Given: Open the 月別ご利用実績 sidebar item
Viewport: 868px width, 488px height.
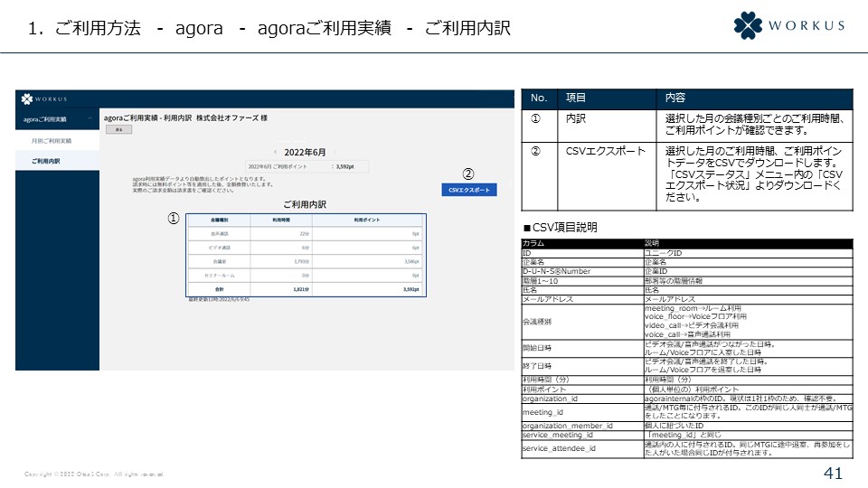Looking at the screenshot, I should pyautogui.click(x=52, y=141).
